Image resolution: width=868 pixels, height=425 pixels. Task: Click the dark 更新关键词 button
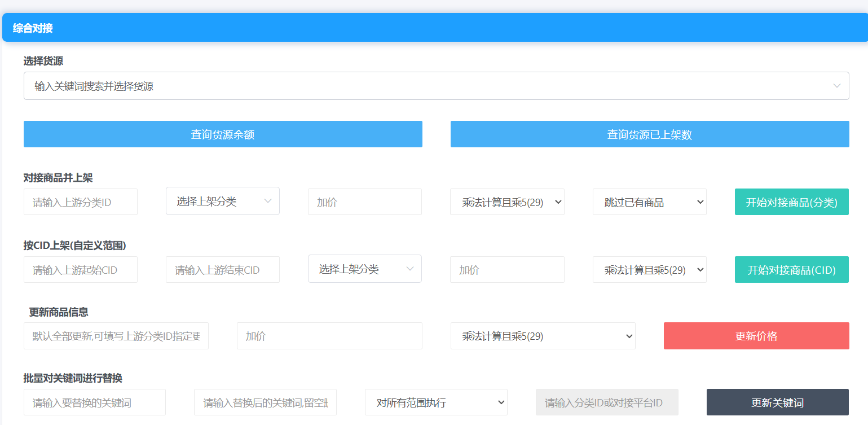pos(777,402)
